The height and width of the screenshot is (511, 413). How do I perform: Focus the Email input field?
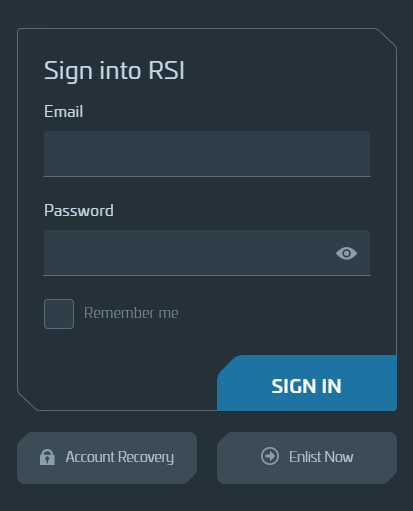coord(207,154)
